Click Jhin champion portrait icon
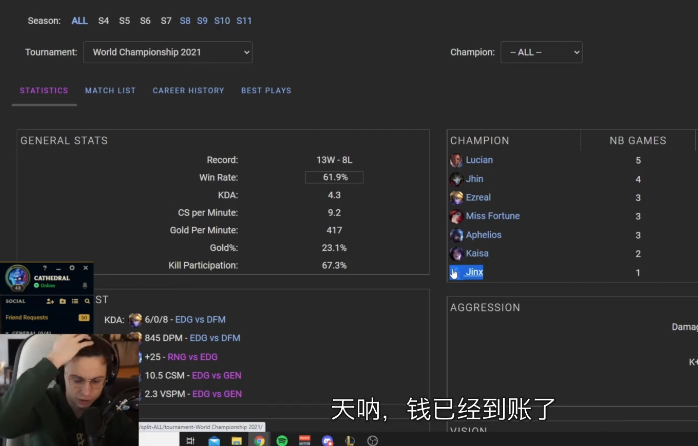This screenshot has width=698, height=446. [456, 179]
